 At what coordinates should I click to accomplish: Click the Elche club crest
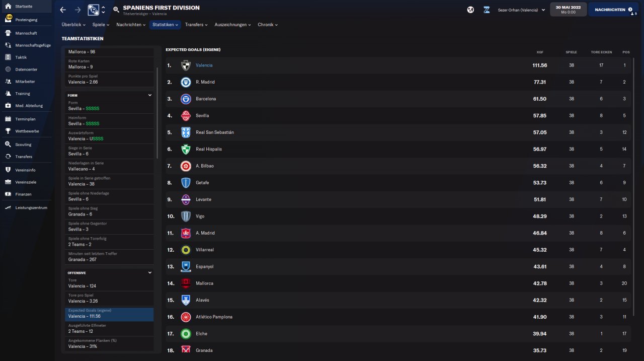tap(186, 333)
